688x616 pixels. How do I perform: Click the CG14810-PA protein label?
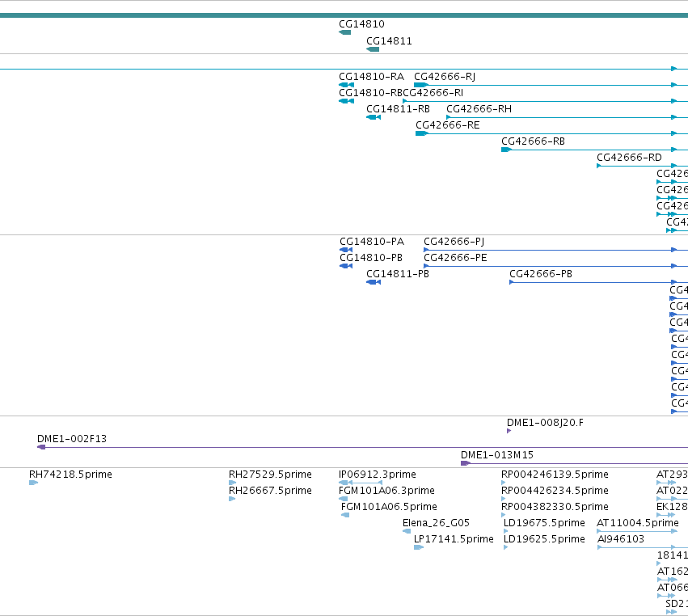372,242
